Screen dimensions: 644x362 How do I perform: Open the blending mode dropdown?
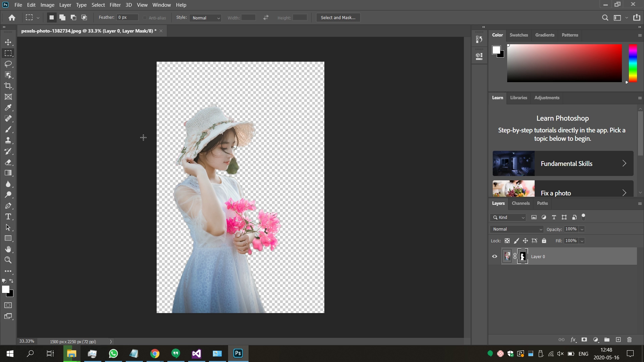[516, 229]
